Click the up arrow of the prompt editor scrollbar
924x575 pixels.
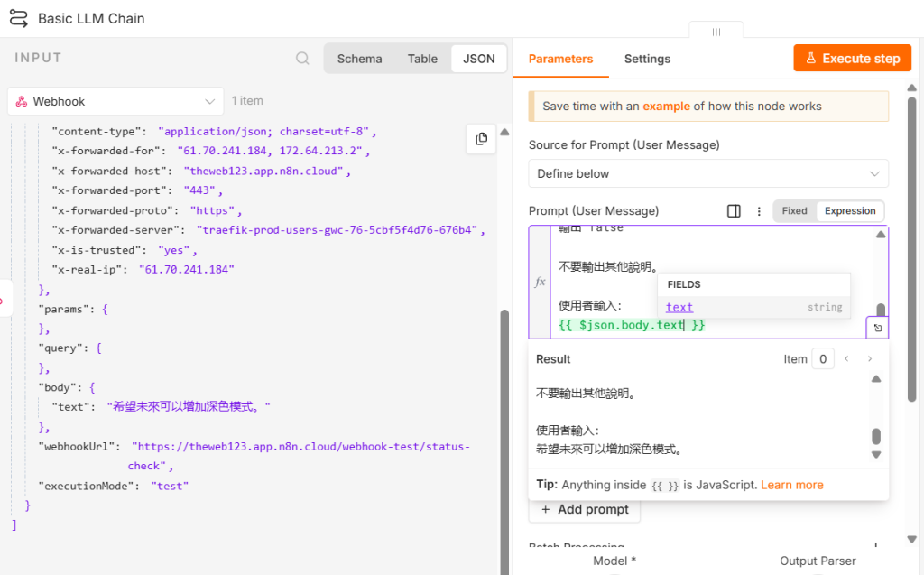click(x=881, y=234)
